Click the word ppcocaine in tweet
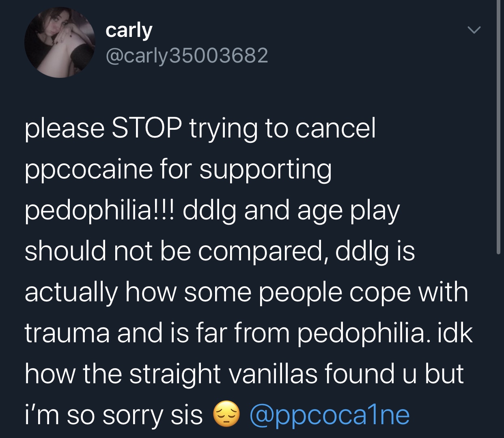The image size is (504, 438). coord(88,170)
